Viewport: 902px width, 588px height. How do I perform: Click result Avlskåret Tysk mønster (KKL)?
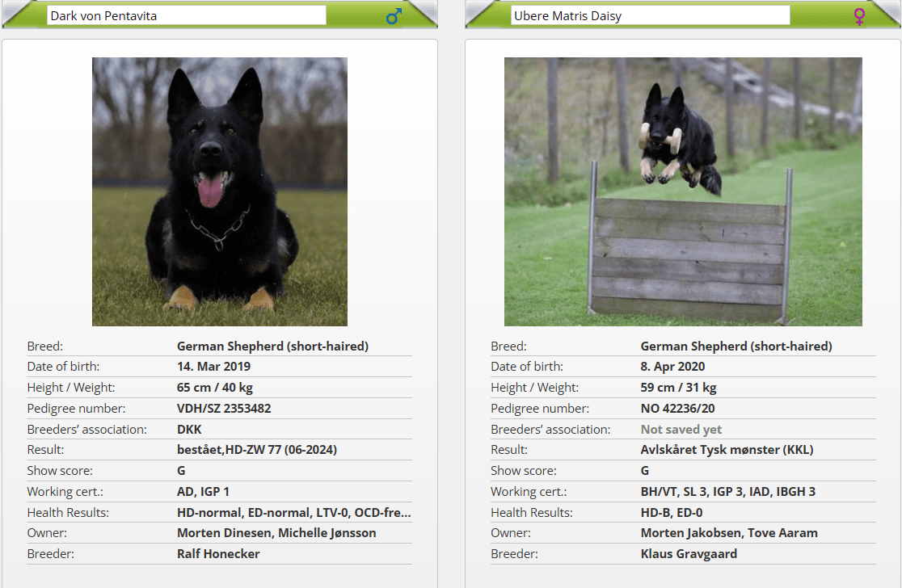tap(727, 449)
